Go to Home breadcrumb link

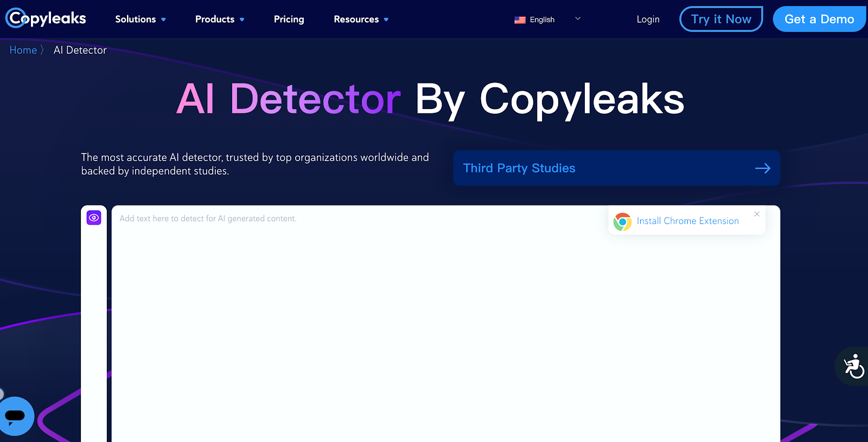tap(23, 50)
